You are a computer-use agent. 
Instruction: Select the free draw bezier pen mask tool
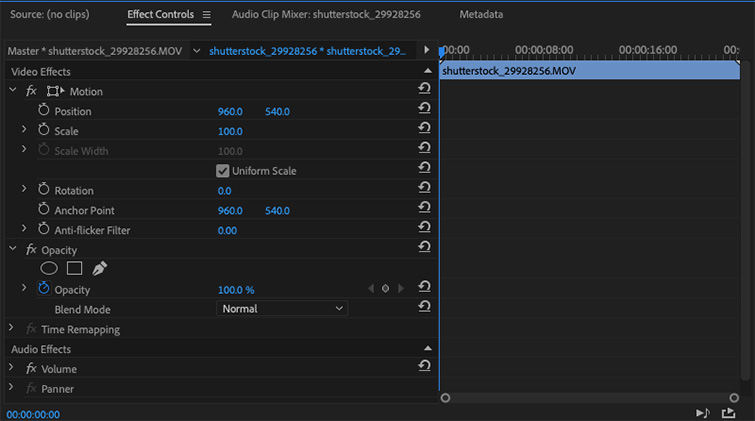click(x=99, y=269)
